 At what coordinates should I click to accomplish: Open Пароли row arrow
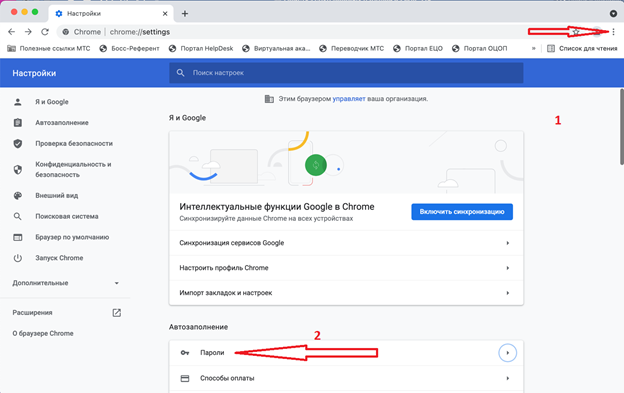pyautogui.click(x=507, y=353)
